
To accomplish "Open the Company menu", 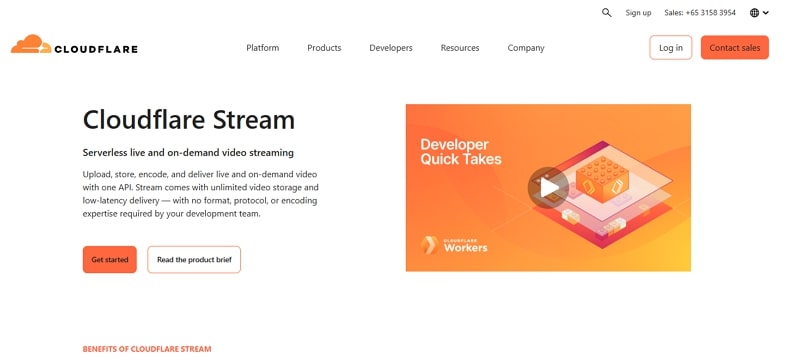I will click(526, 48).
